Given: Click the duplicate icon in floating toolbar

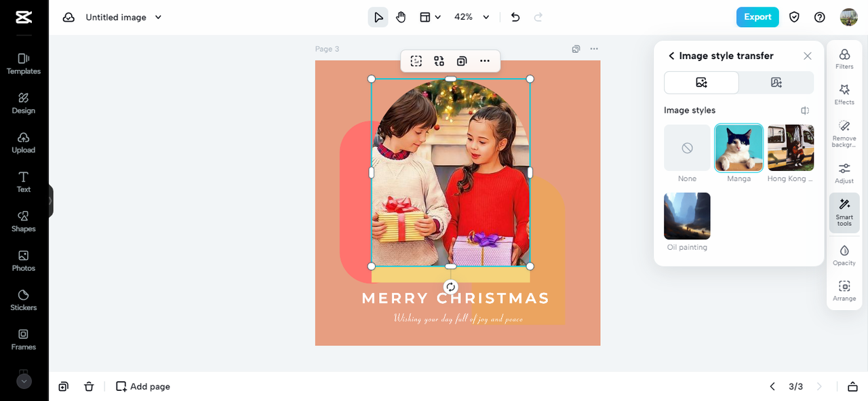Looking at the screenshot, I should point(462,61).
